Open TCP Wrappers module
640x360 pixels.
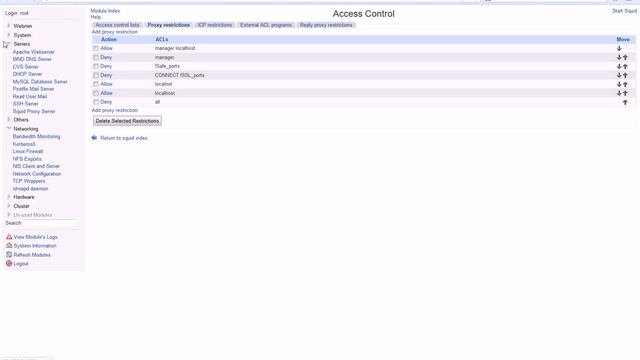[29, 181]
